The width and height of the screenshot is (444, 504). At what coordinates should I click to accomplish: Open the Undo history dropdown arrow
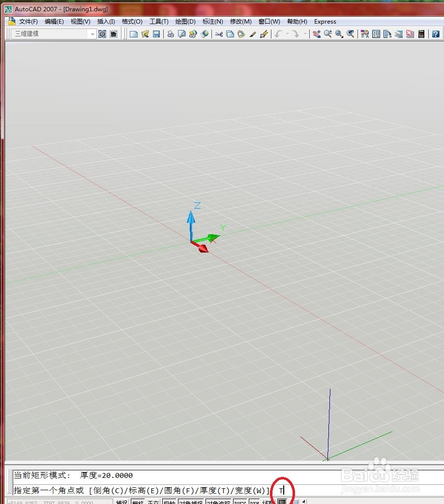tap(287, 34)
